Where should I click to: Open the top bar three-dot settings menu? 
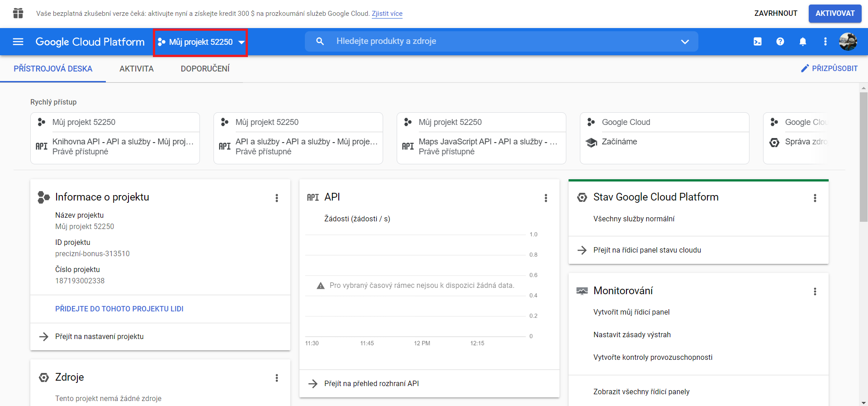(x=825, y=42)
